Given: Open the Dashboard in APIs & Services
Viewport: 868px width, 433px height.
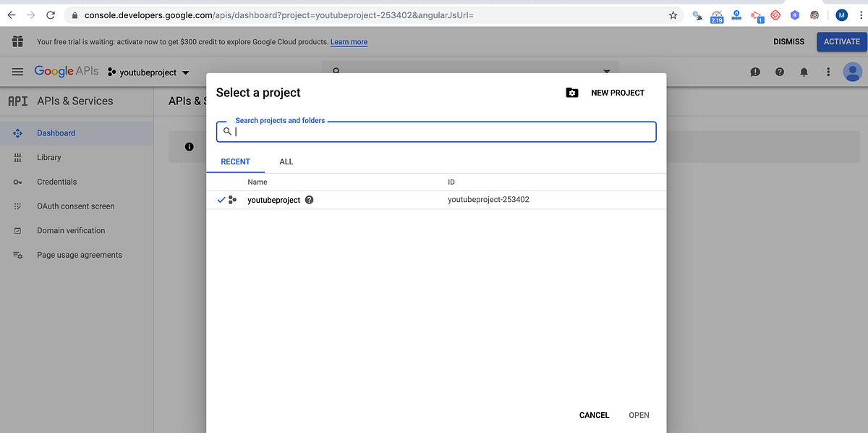Looking at the screenshot, I should tap(56, 133).
